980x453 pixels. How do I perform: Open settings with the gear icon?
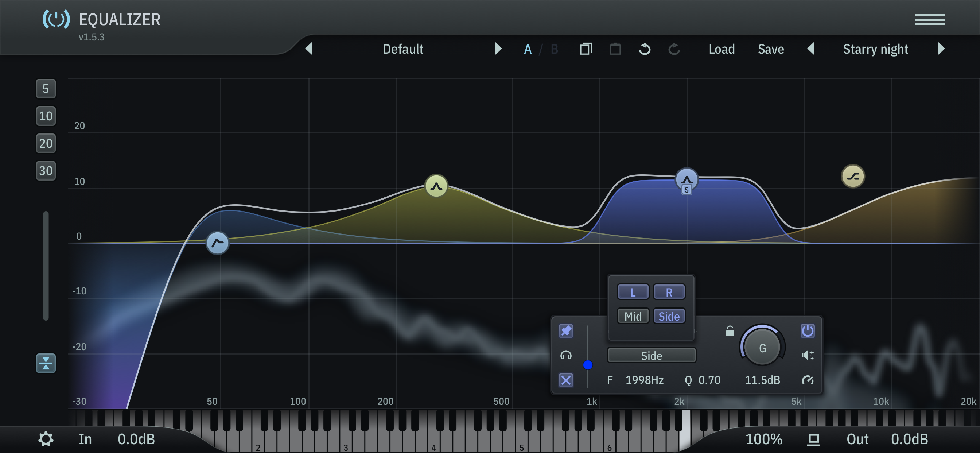click(46, 439)
